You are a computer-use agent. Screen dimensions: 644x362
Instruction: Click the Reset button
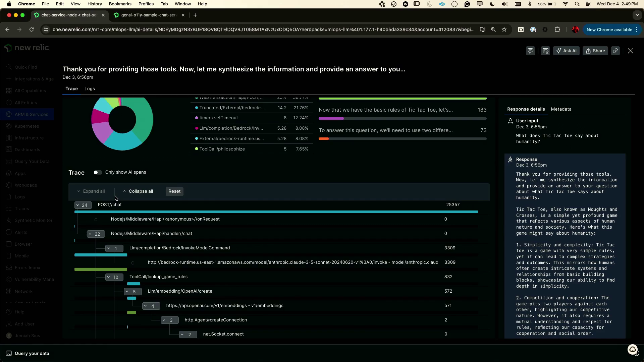coord(174,191)
